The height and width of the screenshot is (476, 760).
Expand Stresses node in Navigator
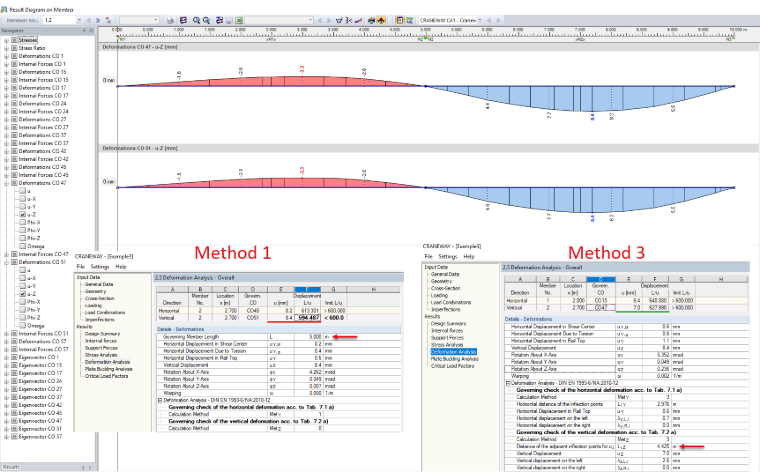click(x=6, y=40)
